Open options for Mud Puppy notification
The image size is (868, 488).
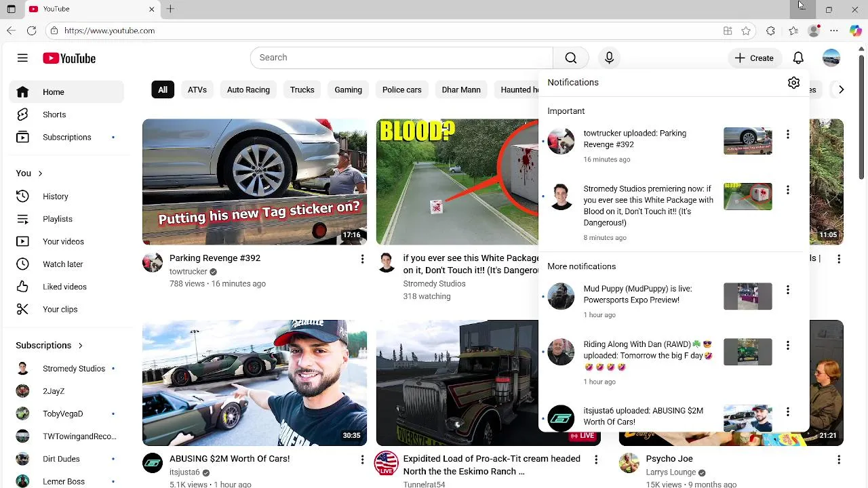[788, 289]
